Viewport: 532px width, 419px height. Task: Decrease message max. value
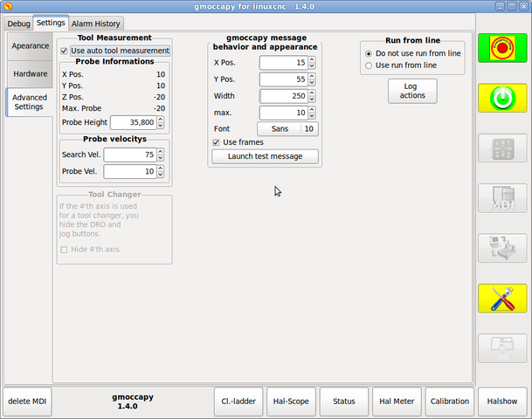312,116
